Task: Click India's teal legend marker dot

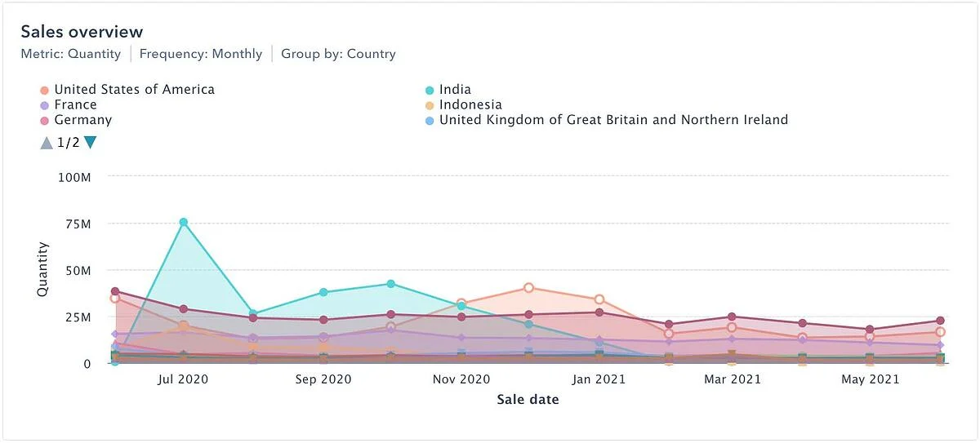Action: click(x=430, y=90)
